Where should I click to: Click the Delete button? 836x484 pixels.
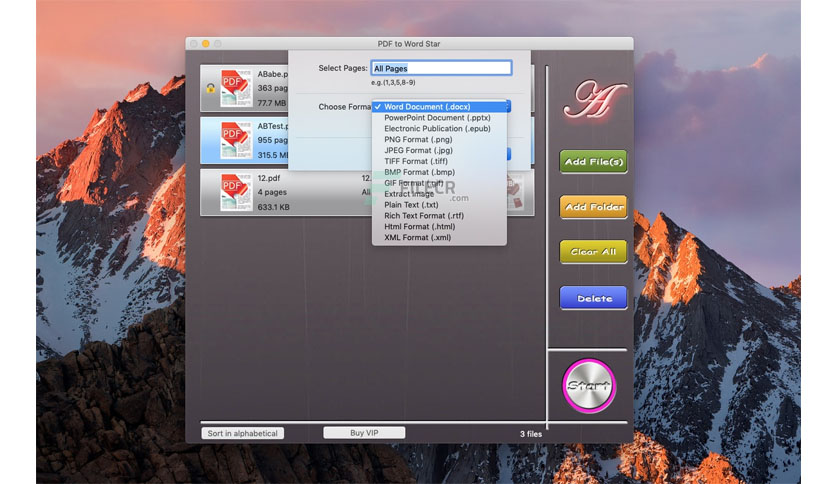[x=593, y=299]
